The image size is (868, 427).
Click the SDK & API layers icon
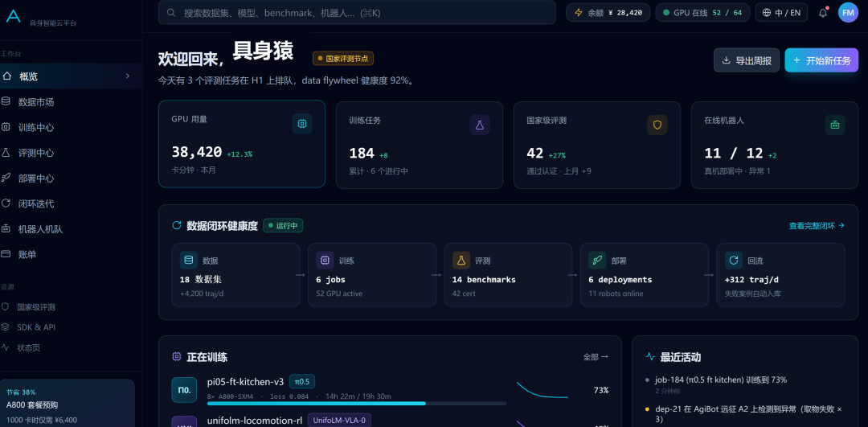(x=6, y=327)
